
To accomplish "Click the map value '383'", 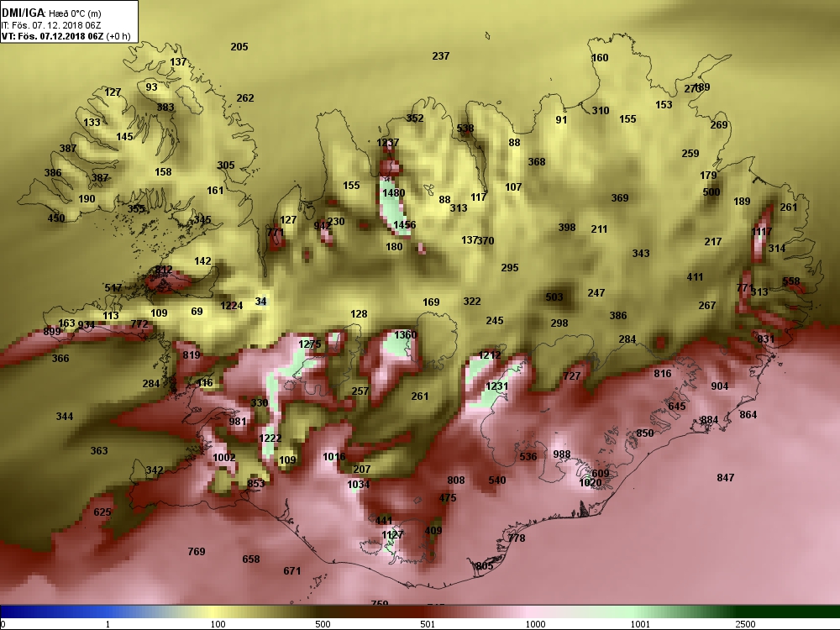I will click(165, 108).
